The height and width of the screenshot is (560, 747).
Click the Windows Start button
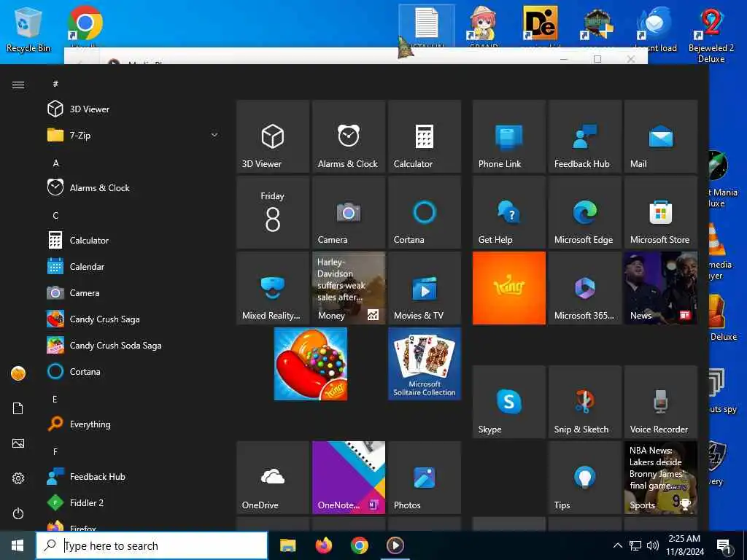pyautogui.click(x=18, y=545)
